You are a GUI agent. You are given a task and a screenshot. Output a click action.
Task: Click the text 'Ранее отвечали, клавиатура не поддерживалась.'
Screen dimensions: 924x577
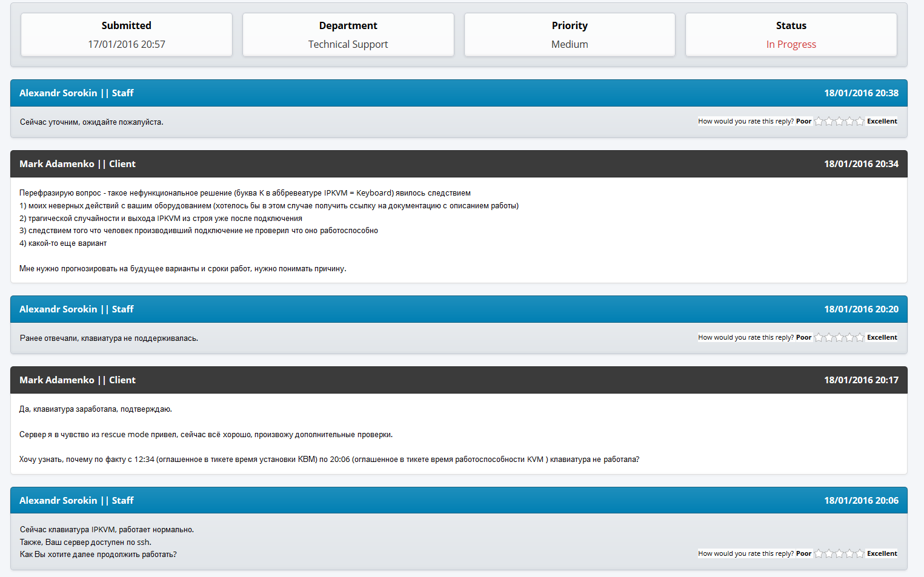[x=109, y=338]
